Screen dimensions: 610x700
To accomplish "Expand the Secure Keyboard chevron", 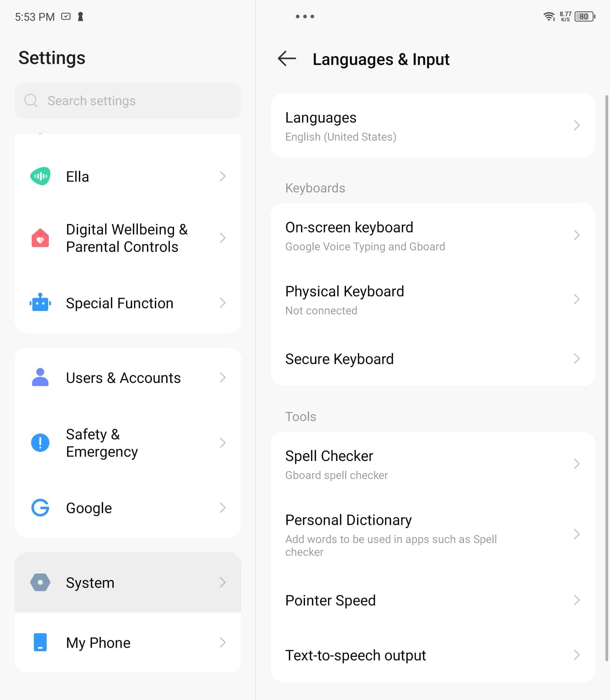I will point(576,359).
